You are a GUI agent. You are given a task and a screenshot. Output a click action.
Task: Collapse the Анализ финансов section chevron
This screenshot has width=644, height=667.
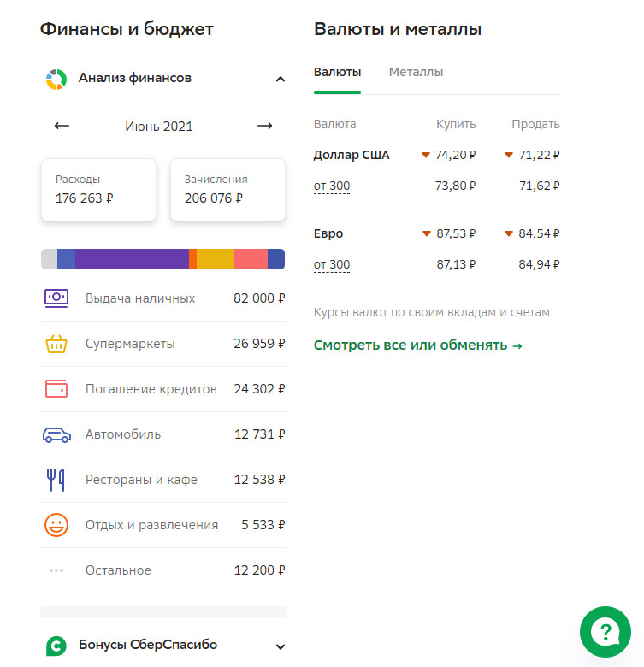click(x=281, y=80)
